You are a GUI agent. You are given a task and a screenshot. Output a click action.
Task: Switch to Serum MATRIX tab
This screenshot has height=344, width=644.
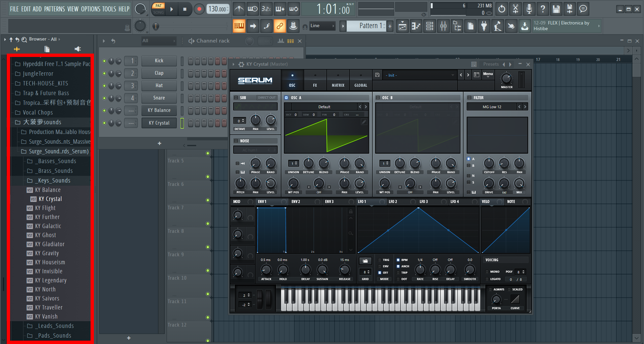(338, 80)
